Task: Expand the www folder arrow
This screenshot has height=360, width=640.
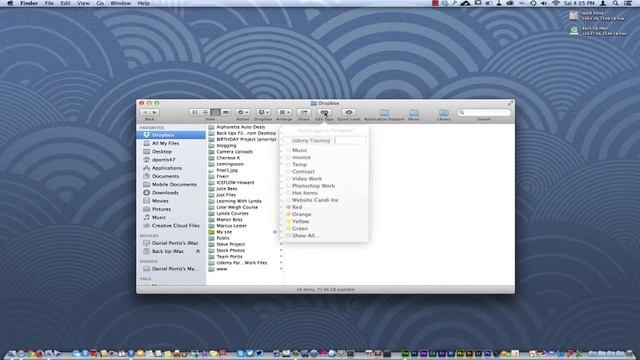Action: [x=281, y=269]
